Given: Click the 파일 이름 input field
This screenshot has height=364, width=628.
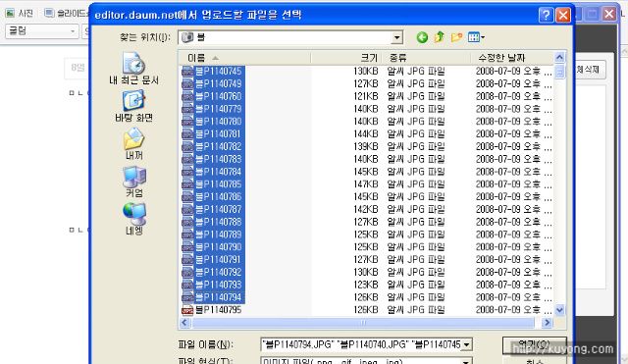Looking at the screenshot, I should (361, 344).
